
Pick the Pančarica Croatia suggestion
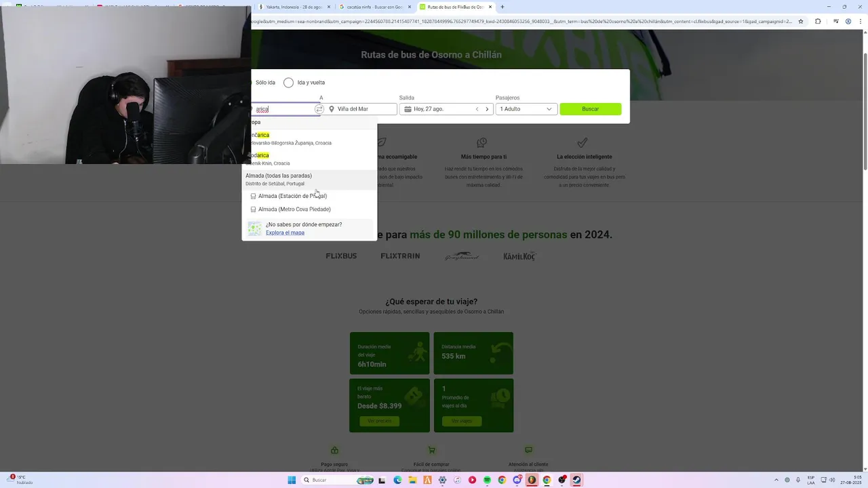pyautogui.click(x=309, y=138)
